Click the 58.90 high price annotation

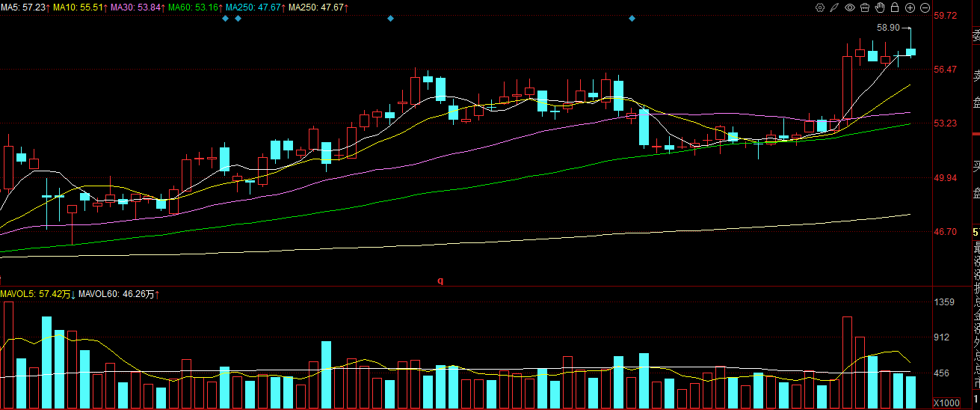point(888,28)
